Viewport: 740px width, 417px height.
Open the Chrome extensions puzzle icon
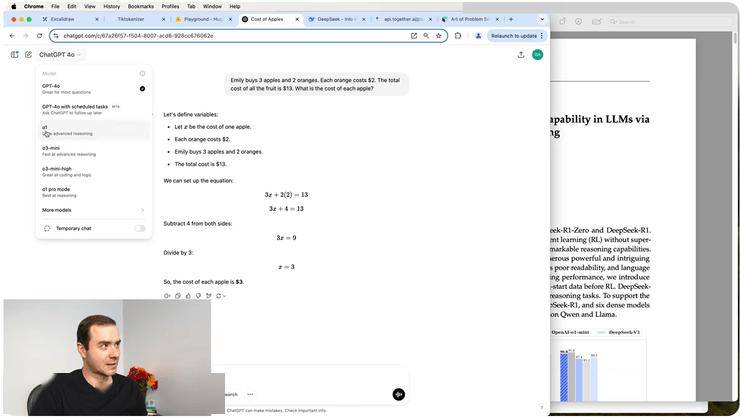coord(458,36)
